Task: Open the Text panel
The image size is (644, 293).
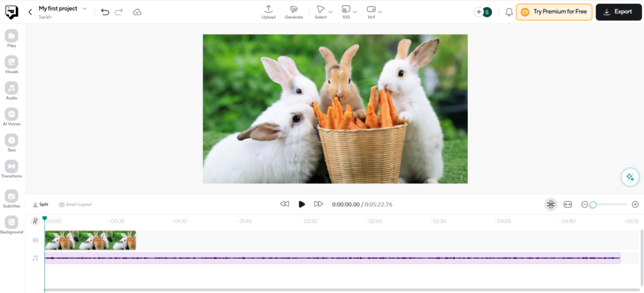Action: 11,143
